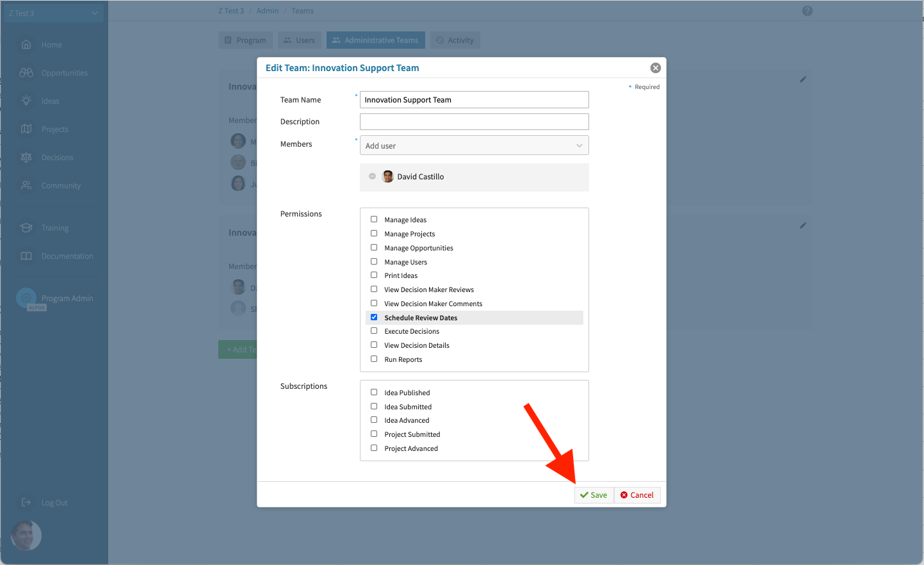This screenshot has height=565, width=924.
Task: Open Opportunities via its binoculars icon
Action: tap(26, 72)
